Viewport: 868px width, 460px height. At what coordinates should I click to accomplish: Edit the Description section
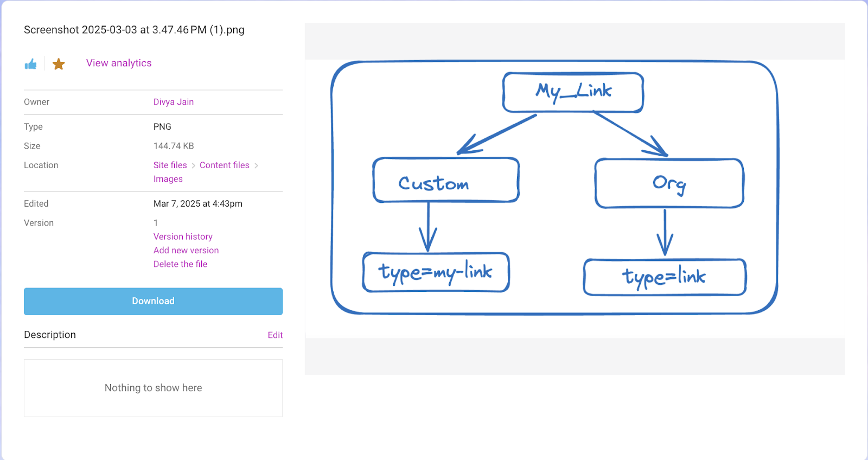pos(275,335)
